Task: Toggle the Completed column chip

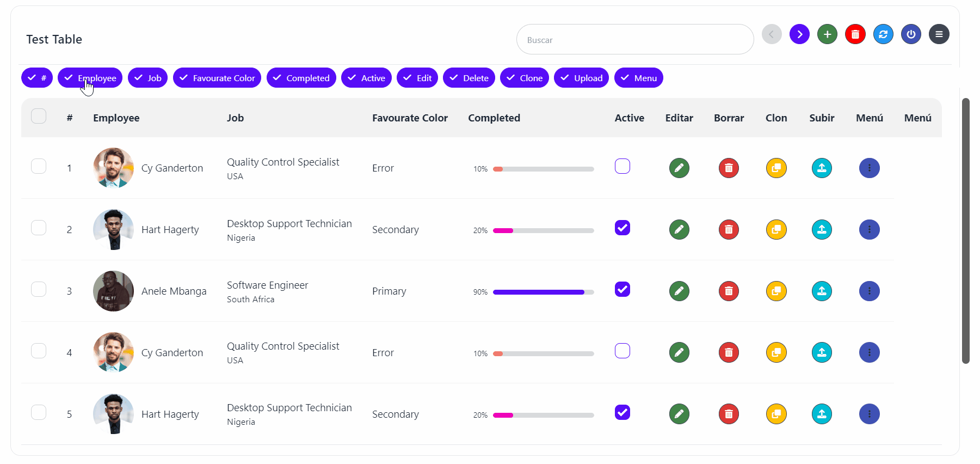Action: click(301, 78)
